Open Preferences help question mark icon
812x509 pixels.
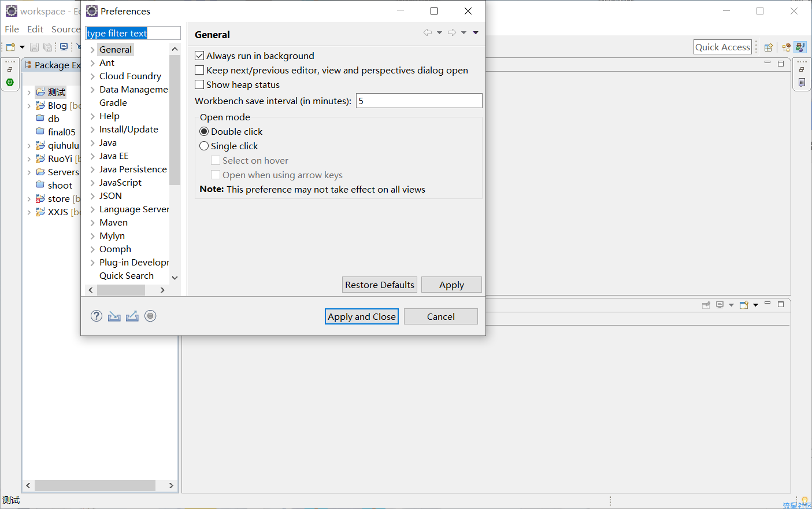point(97,316)
